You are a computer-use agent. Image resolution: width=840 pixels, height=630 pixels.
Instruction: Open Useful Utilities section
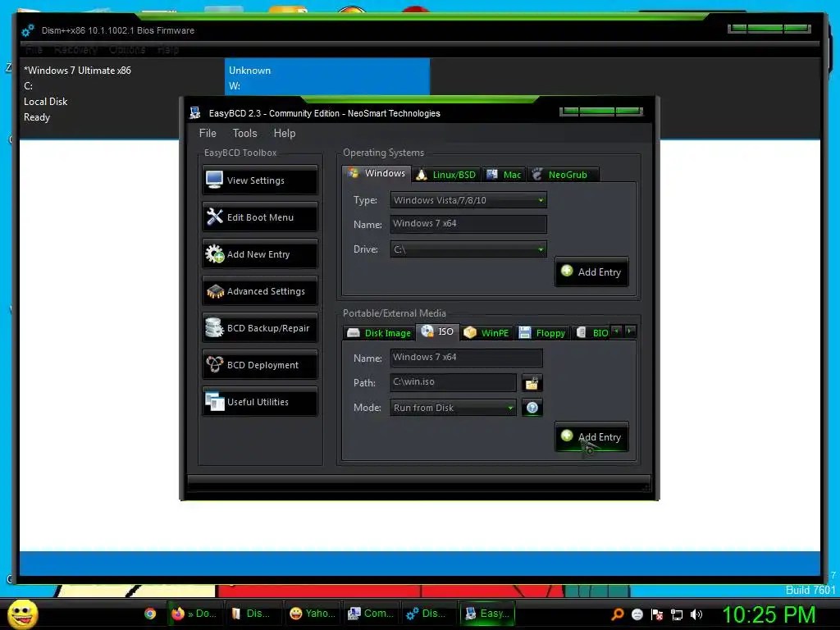pos(260,402)
